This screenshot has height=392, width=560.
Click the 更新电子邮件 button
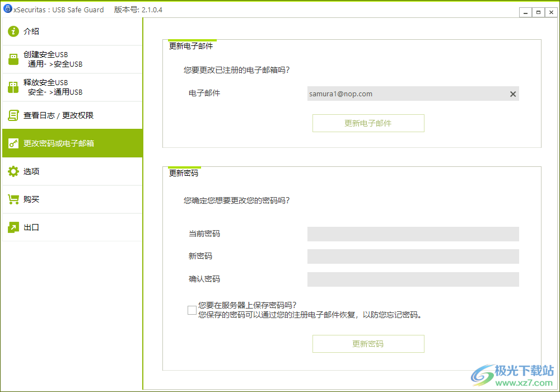368,123
